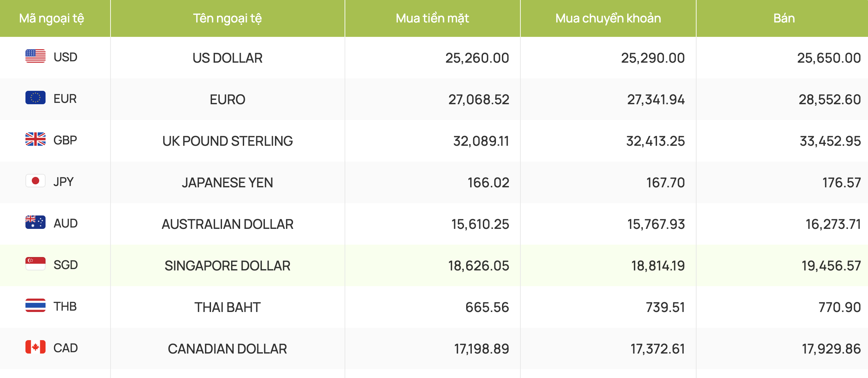The width and height of the screenshot is (868, 378).
Task: Click the Japan flag icon
Action: point(35,181)
